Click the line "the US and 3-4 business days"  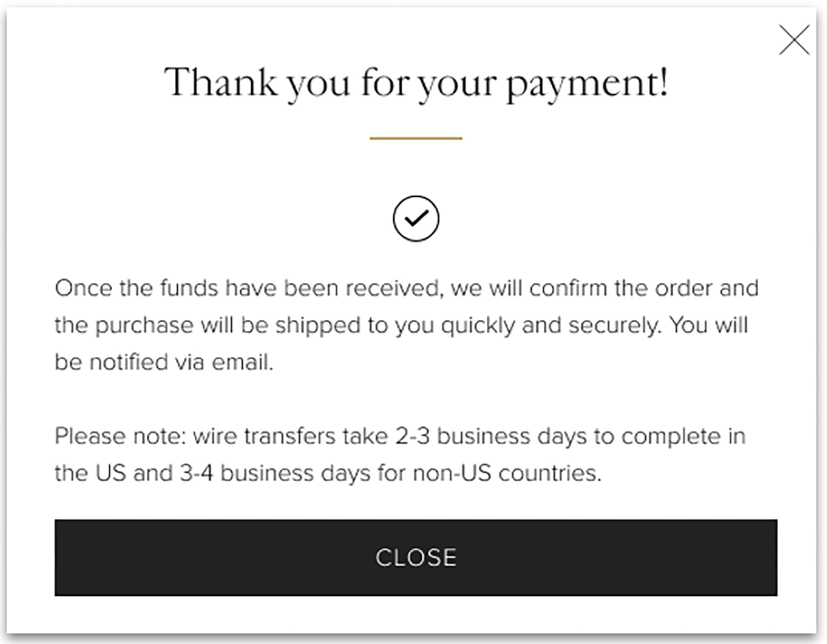(x=328, y=474)
